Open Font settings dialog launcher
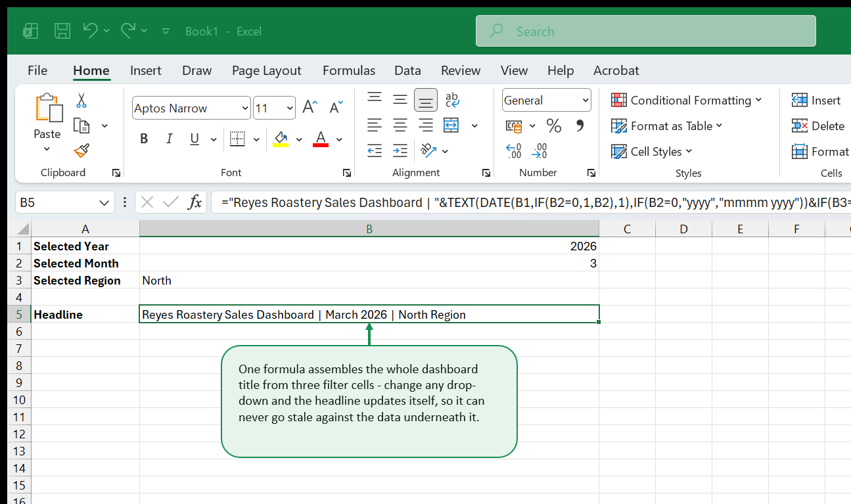Screen dimensions: 851x504 346,173
